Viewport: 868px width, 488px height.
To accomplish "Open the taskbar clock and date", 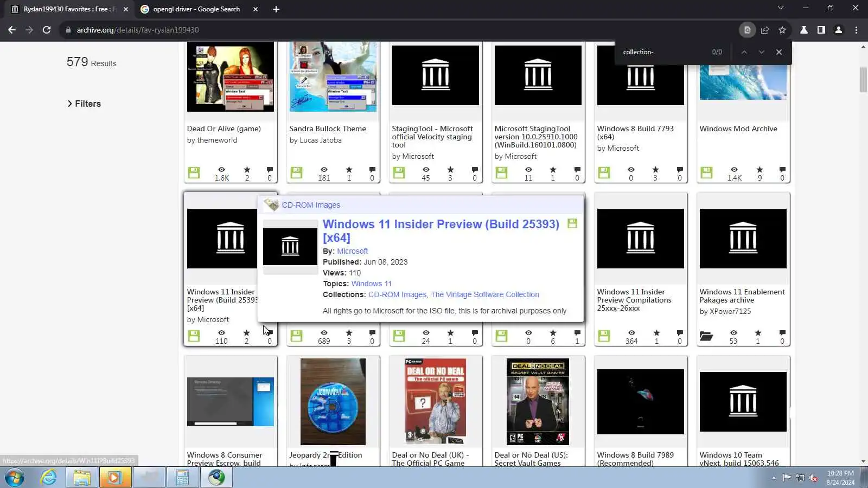I will click(x=840, y=478).
